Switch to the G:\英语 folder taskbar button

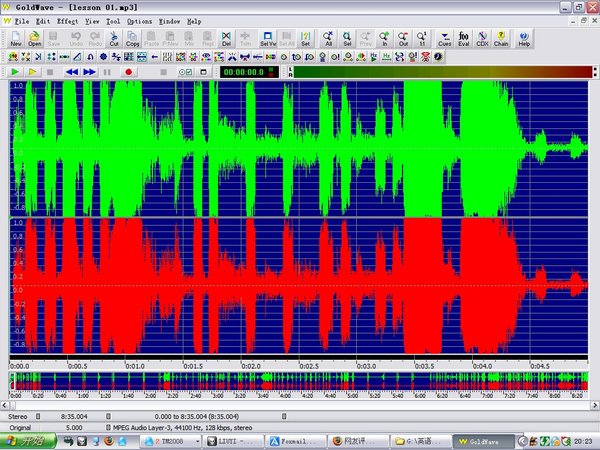[421, 441]
